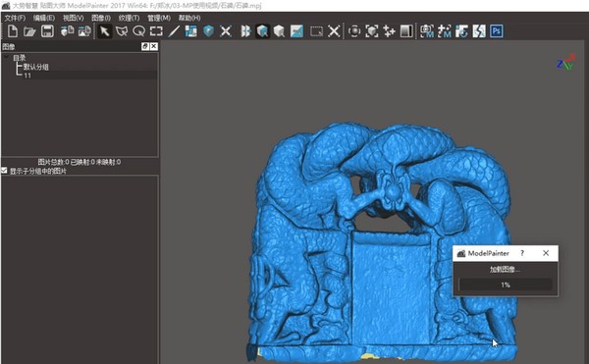Click the cracked texture icon
The width and height of the screenshot is (589, 364).
click(x=479, y=31)
